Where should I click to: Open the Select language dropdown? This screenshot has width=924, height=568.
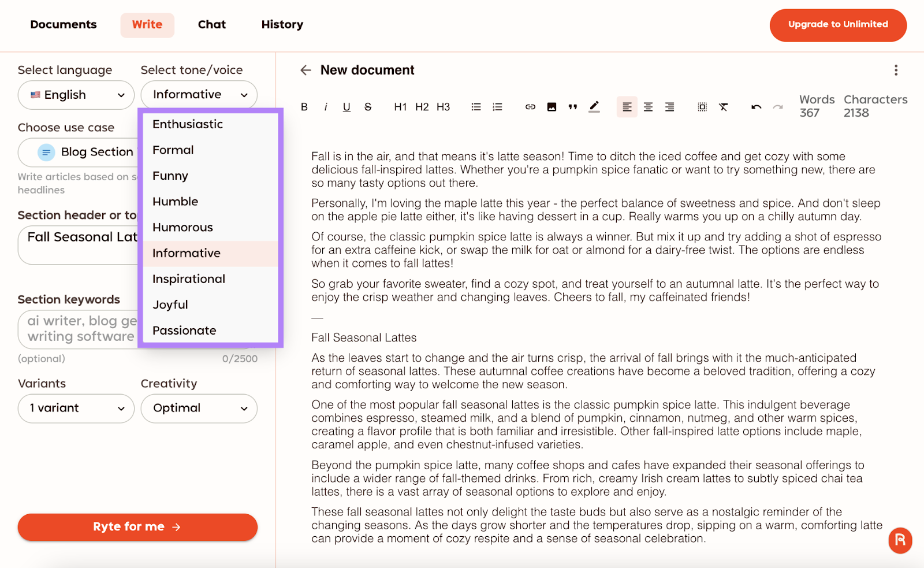(76, 95)
